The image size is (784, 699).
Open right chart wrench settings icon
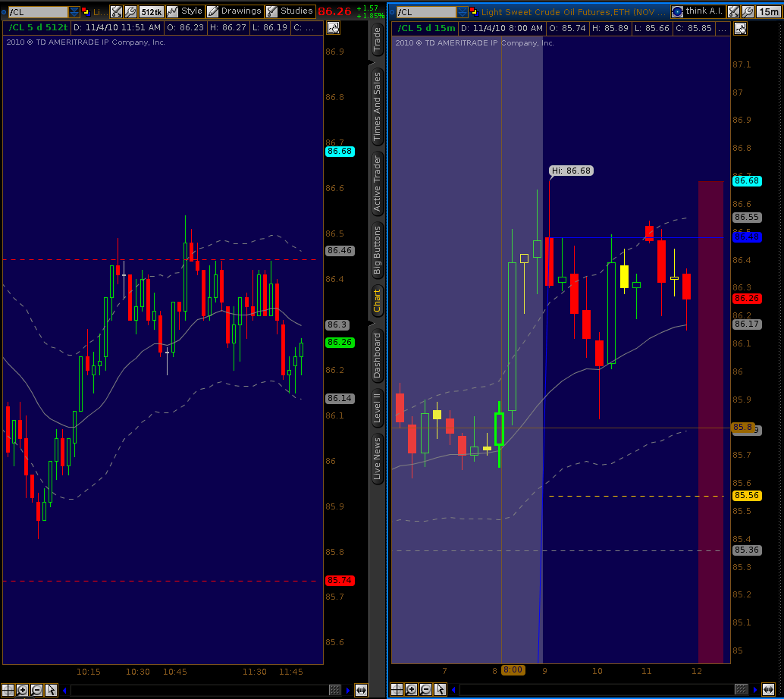coord(748,11)
